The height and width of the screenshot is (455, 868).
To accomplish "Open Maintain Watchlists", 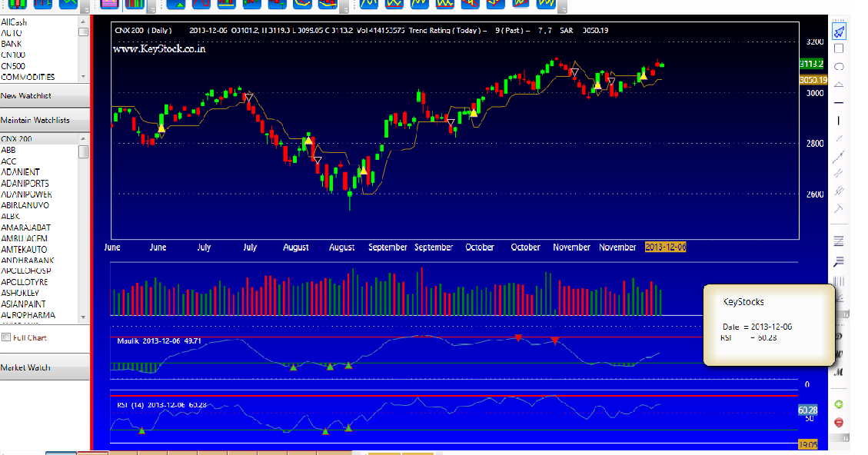I will [45, 120].
